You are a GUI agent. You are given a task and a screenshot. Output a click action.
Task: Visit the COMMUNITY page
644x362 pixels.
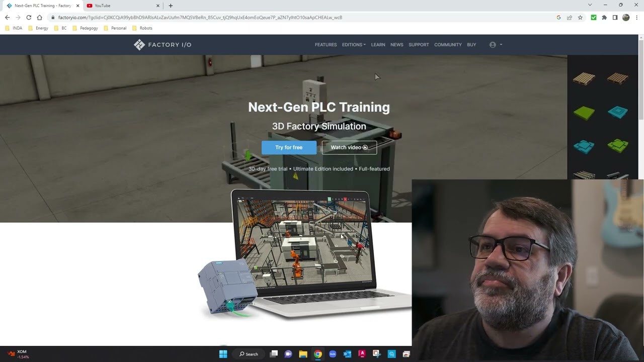pyautogui.click(x=448, y=45)
